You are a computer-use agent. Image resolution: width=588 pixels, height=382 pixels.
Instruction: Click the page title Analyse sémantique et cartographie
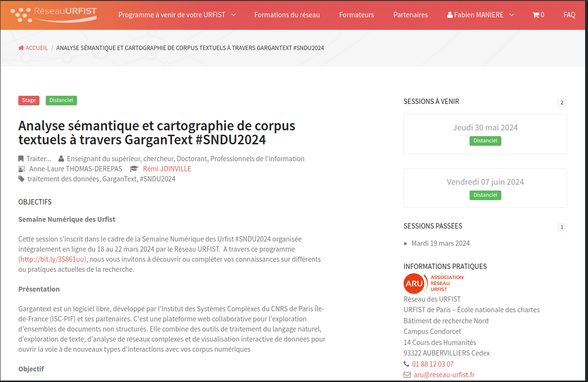(157, 133)
